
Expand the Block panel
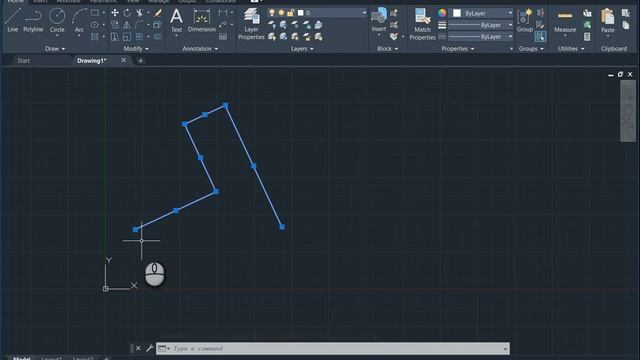click(387, 49)
